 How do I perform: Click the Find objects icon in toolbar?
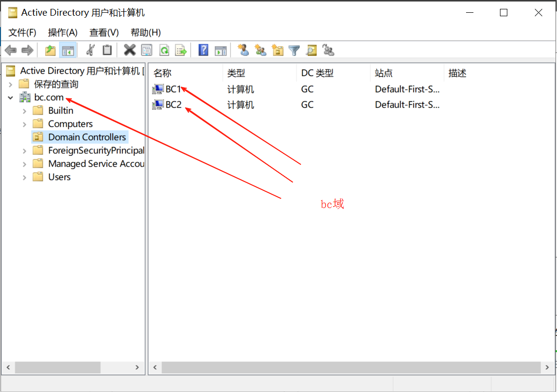(x=311, y=51)
